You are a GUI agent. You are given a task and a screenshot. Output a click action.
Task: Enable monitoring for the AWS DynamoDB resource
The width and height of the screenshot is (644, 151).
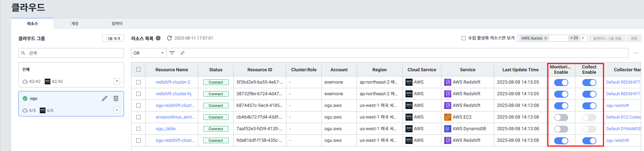coord(561,129)
